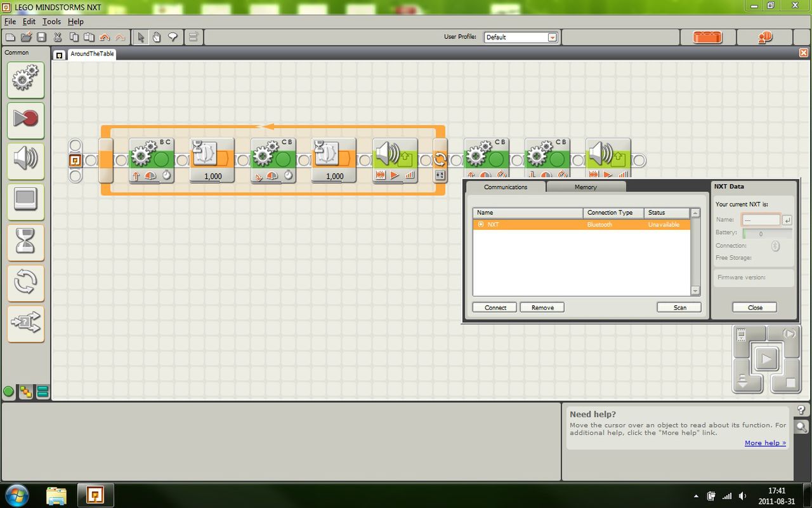Viewport: 812px width, 508px height.
Task: Save the program with the floppy icon
Action: [41, 37]
